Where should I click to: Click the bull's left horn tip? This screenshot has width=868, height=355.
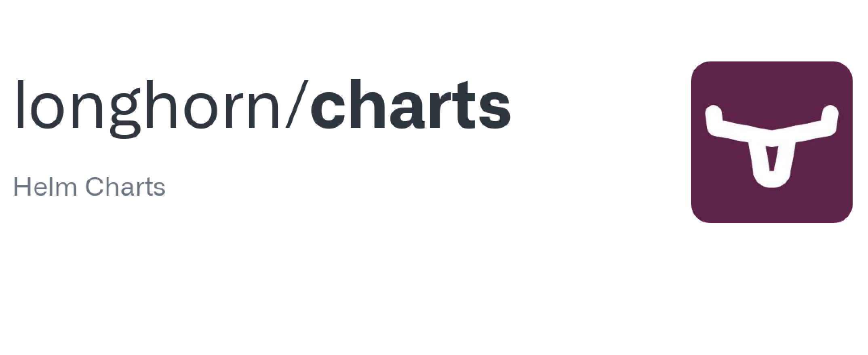pyautogui.click(x=713, y=113)
